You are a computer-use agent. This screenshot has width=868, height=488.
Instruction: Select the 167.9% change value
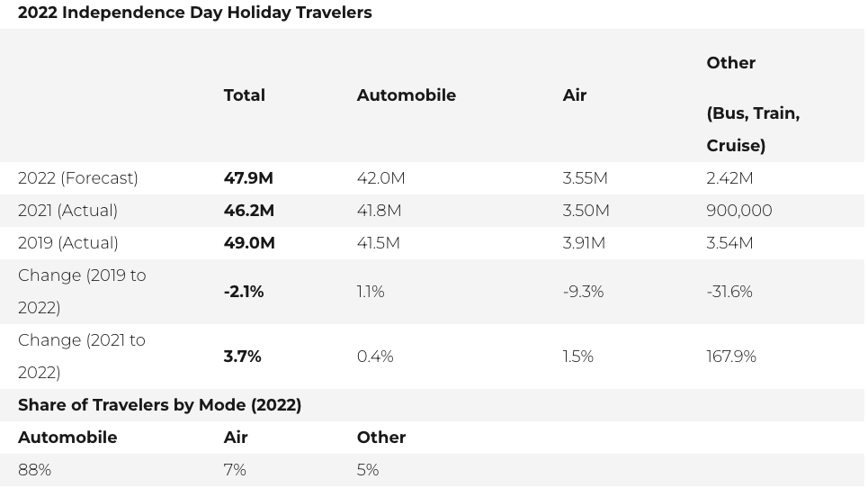coord(730,357)
